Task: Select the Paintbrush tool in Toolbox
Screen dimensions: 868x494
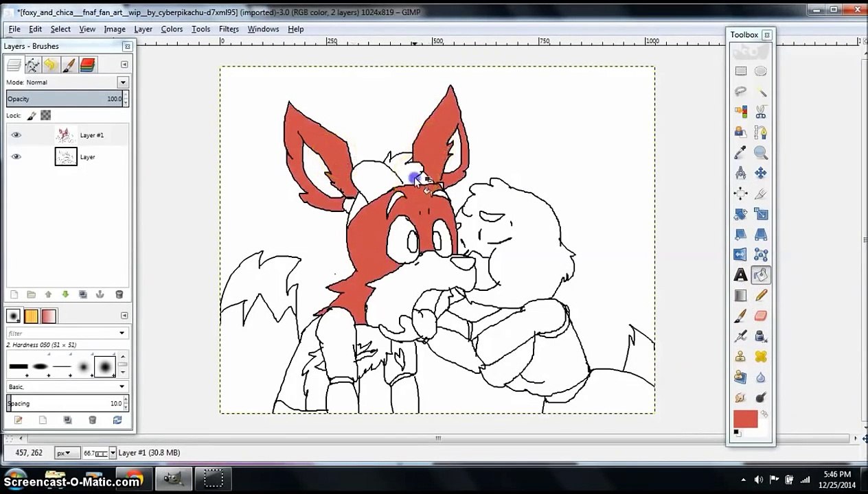Action: click(x=740, y=316)
